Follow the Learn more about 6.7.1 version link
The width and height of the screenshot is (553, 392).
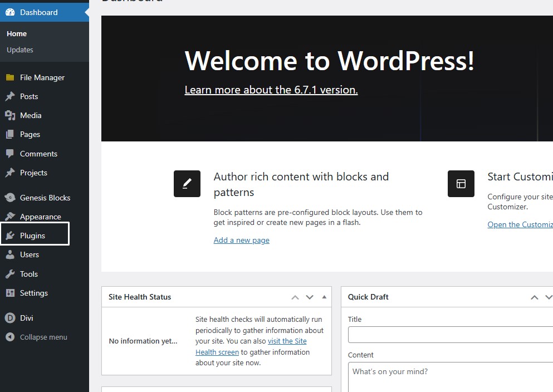(x=271, y=90)
